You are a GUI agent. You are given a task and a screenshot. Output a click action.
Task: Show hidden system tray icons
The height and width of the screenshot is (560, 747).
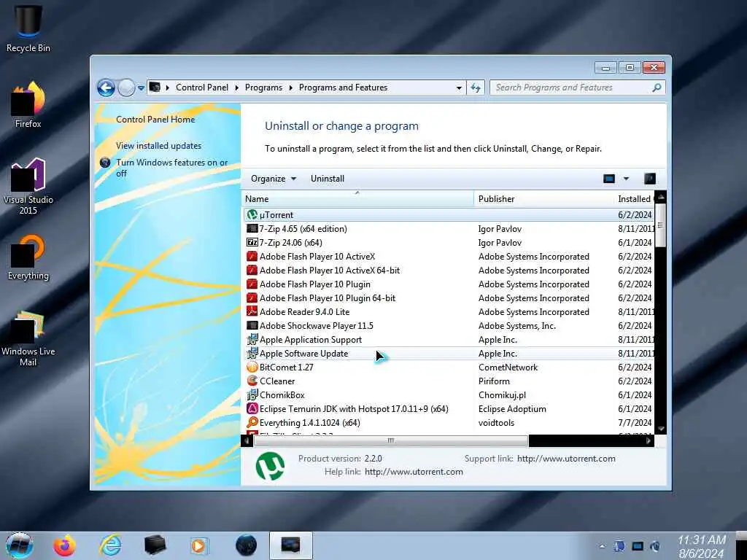coord(602,546)
